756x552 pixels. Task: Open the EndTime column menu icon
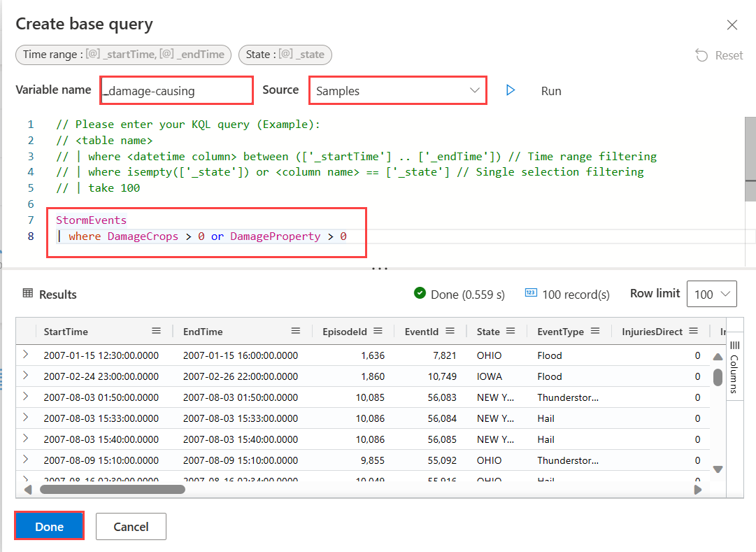[x=296, y=331]
